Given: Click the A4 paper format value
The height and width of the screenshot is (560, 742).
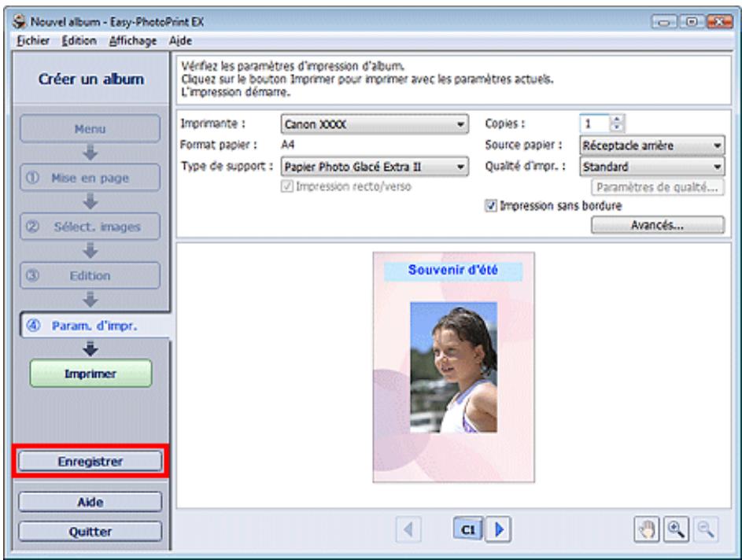Looking at the screenshot, I should tap(288, 145).
